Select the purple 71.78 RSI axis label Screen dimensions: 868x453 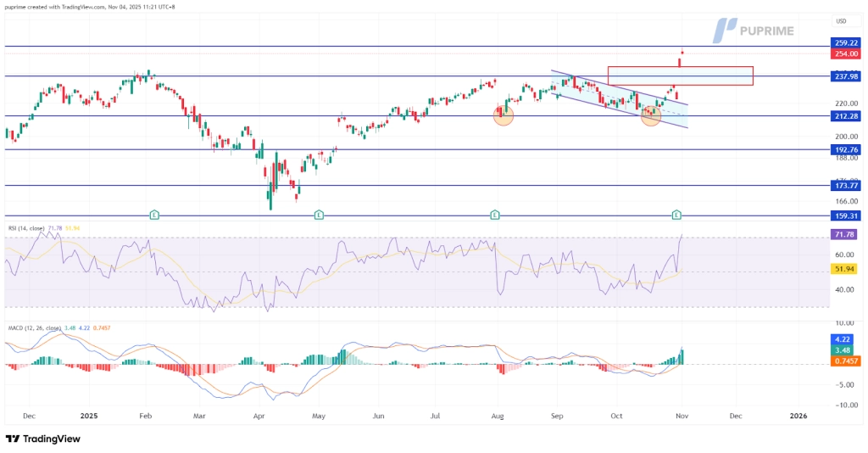(x=844, y=235)
